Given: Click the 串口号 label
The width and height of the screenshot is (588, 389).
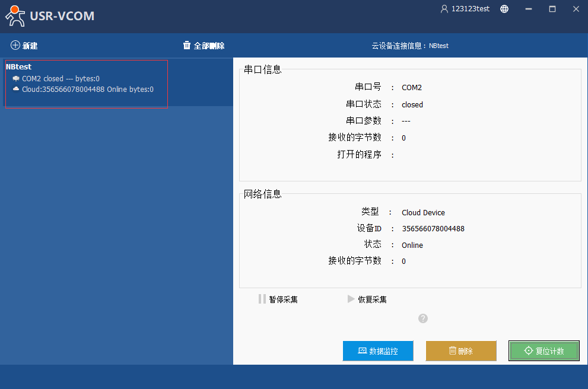Looking at the screenshot, I should pos(368,87).
